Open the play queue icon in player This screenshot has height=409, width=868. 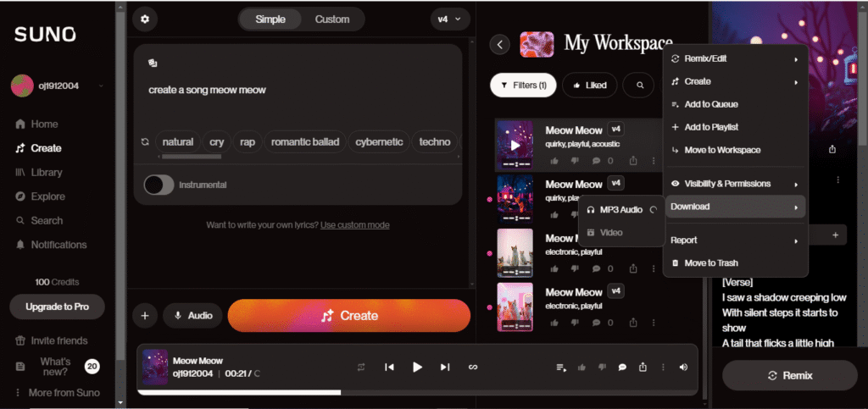pyautogui.click(x=561, y=367)
